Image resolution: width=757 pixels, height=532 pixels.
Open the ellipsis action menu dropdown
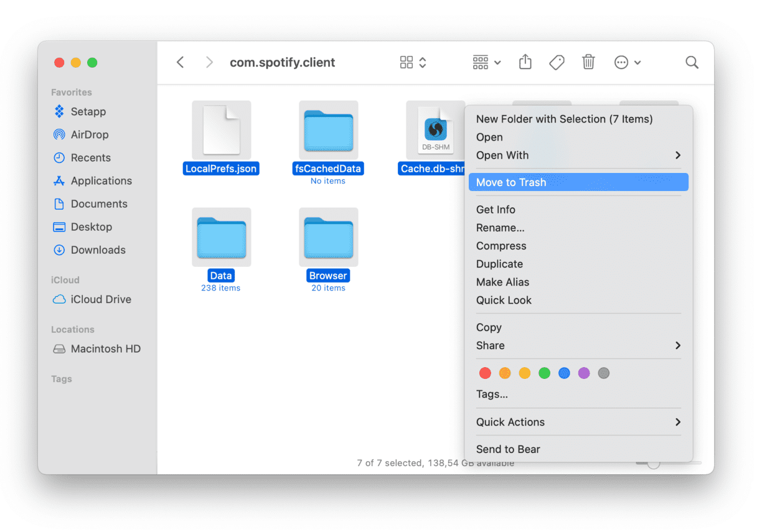tap(627, 62)
